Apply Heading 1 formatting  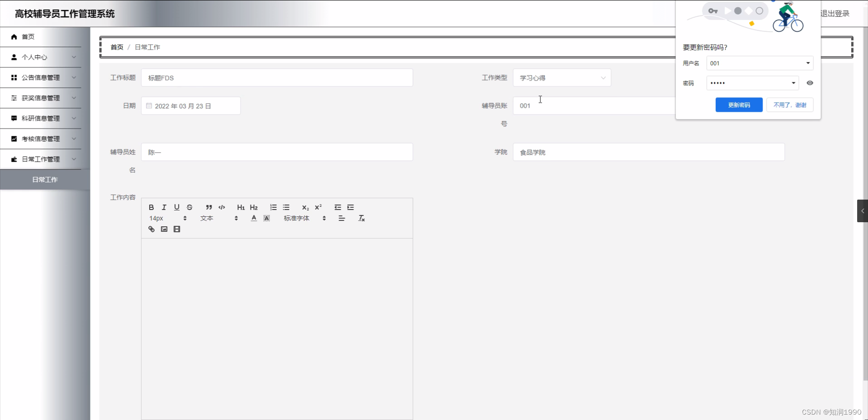coord(241,207)
